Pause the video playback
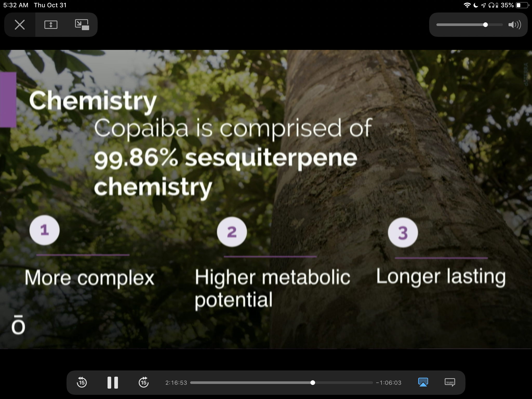This screenshot has width=532, height=399. click(113, 382)
